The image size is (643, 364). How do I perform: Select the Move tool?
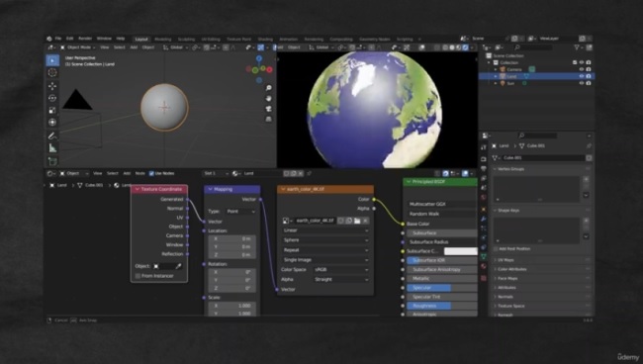tap(52, 86)
